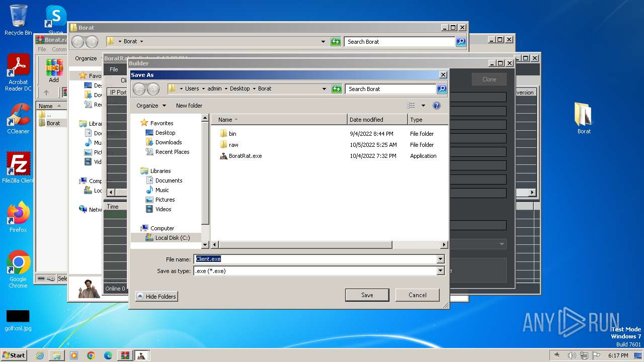The width and height of the screenshot is (644, 362).
Task: Click the Edge icon in the taskbar
Action: (x=108, y=355)
